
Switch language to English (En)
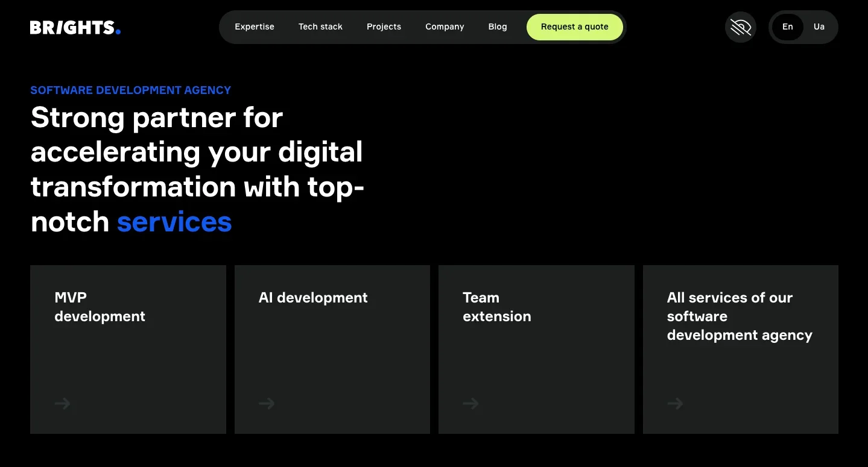[x=787, y=27]
